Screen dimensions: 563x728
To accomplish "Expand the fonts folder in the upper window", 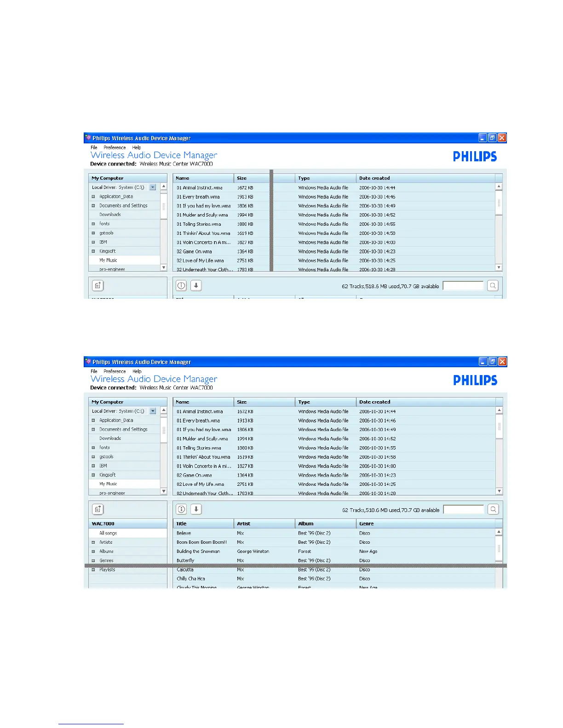I will click(x=93, y=224).
